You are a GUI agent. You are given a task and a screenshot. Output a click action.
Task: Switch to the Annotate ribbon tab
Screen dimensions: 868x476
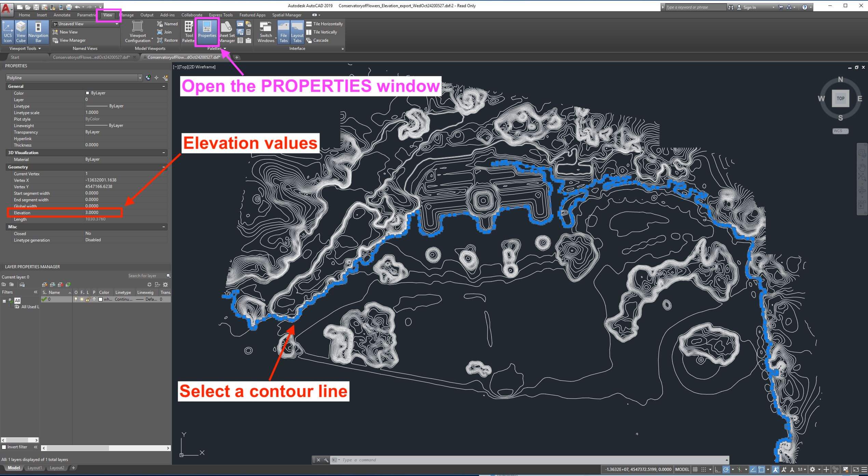[62, 15]
